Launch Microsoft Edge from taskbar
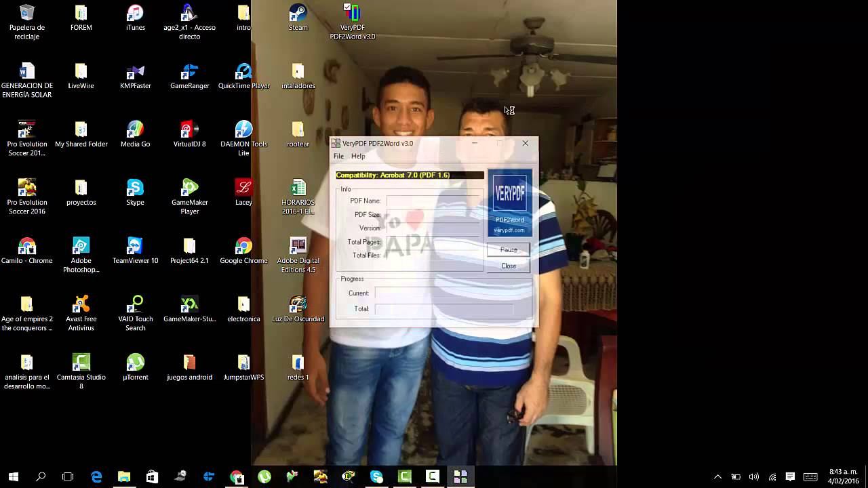This screenshot has height=488, width=868. [x=96, y=476]
